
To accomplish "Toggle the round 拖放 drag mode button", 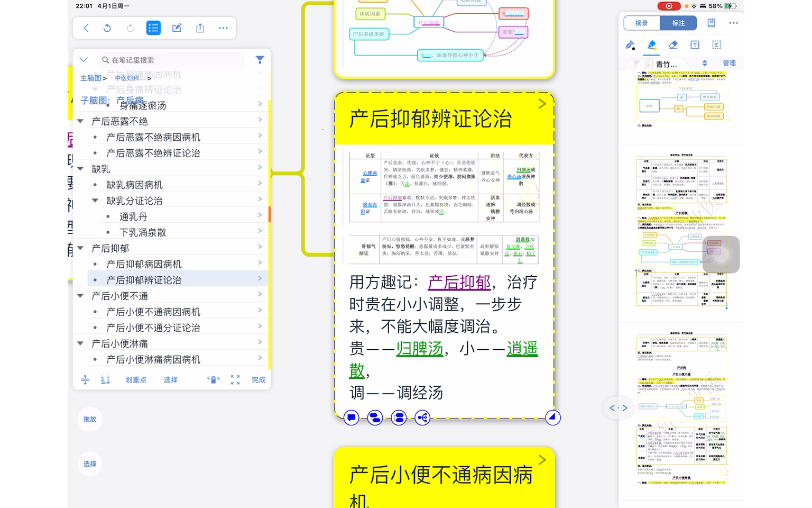I will 90,419.
